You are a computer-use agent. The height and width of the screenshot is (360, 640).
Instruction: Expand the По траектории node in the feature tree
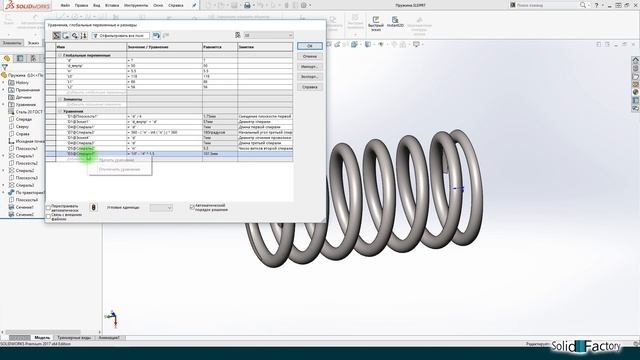point(4,193)
